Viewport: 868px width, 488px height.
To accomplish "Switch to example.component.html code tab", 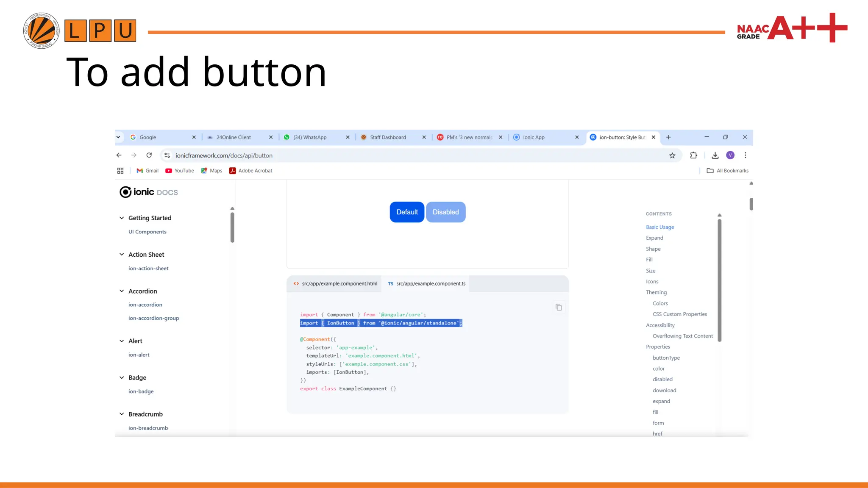I will click(335, 283).
